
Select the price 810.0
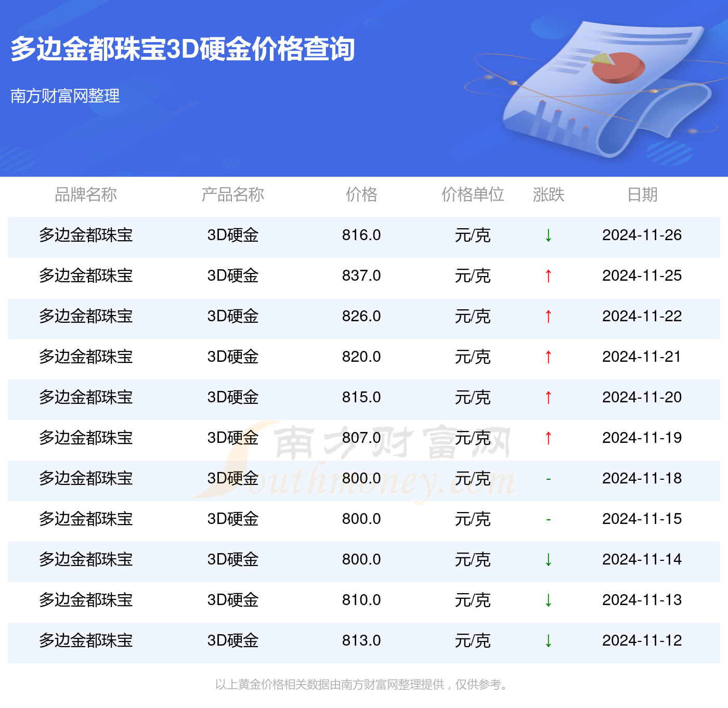pos(361,600)
